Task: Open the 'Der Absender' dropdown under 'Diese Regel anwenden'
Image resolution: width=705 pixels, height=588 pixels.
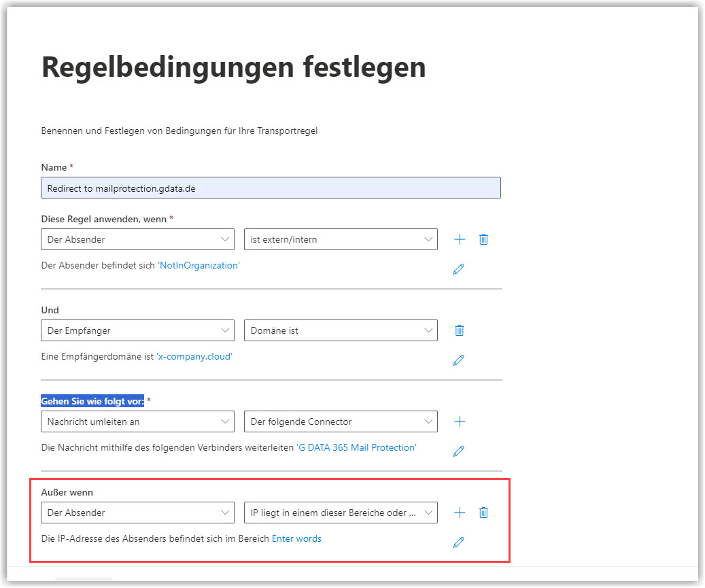Action: click(x=137, y=239)
